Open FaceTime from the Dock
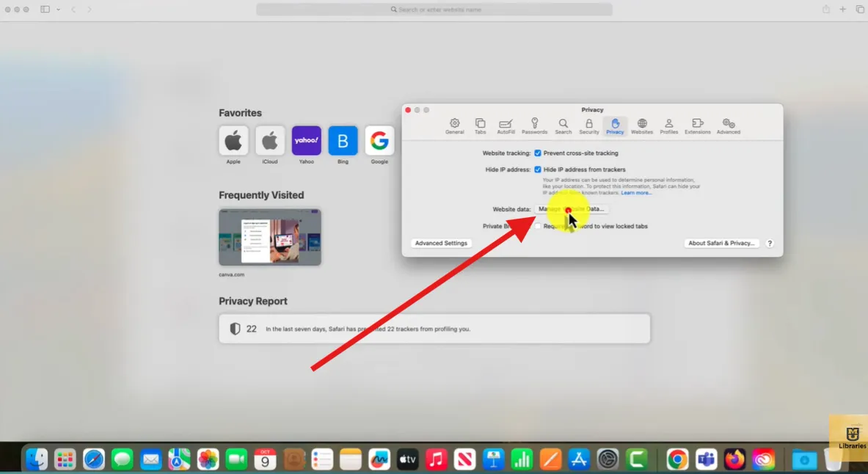The width and height of the screenshot is (868, 474). click(236, 459)
